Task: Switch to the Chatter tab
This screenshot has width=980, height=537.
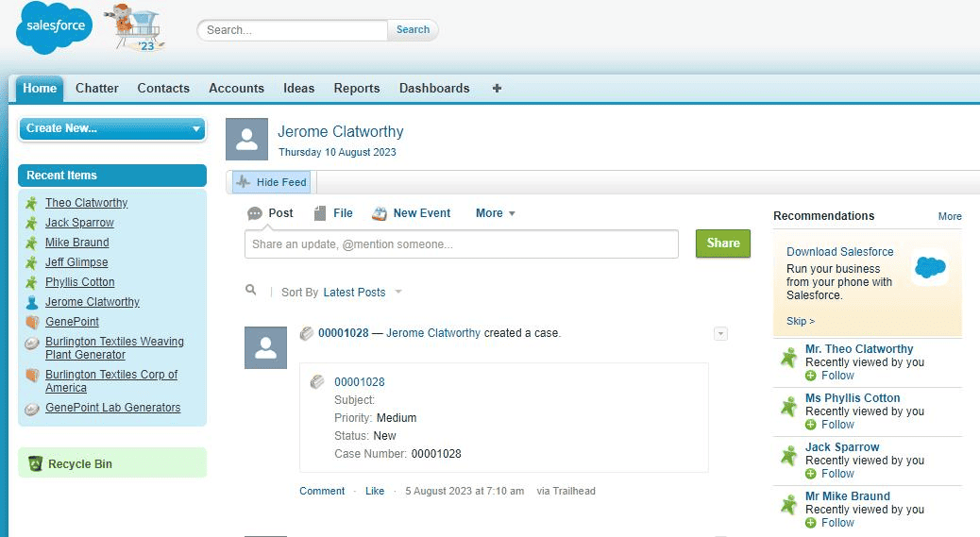Action: point(97,88)
